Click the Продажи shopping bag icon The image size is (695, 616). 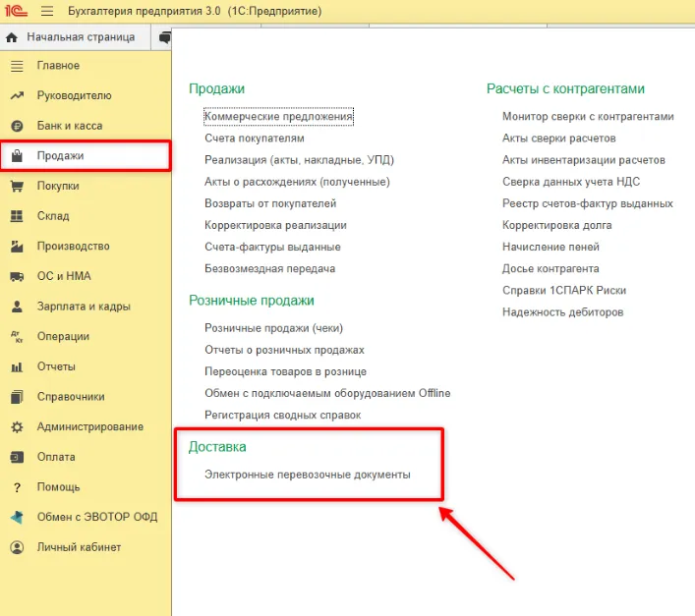17,156
